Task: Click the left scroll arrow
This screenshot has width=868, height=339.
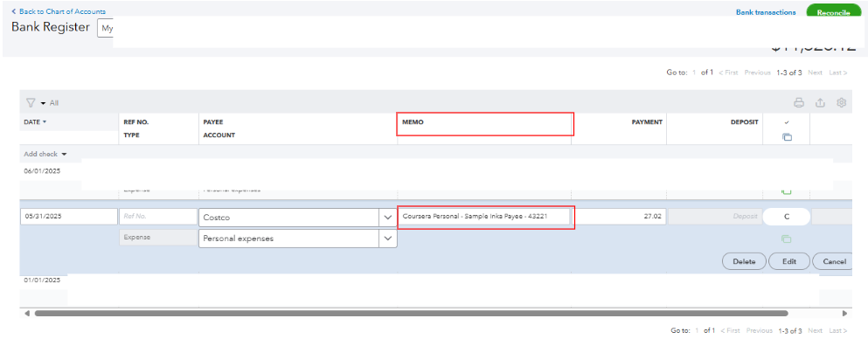Action: (27, 313)
